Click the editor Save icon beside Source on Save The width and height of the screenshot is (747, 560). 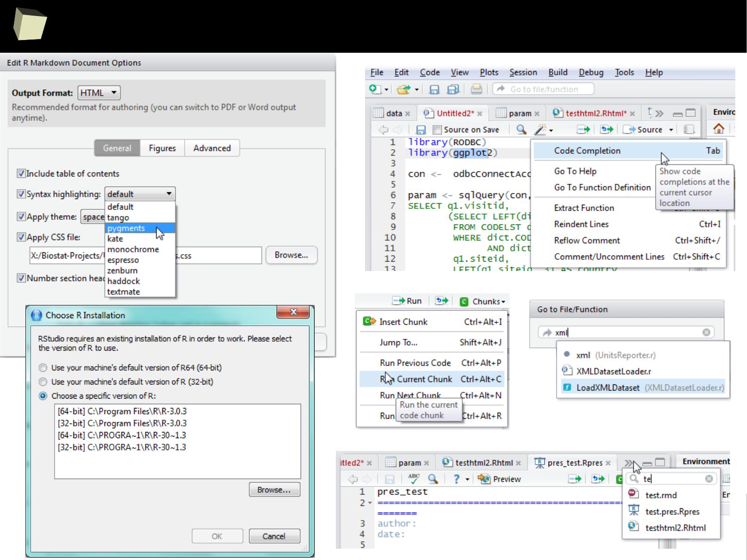(421, 129)
